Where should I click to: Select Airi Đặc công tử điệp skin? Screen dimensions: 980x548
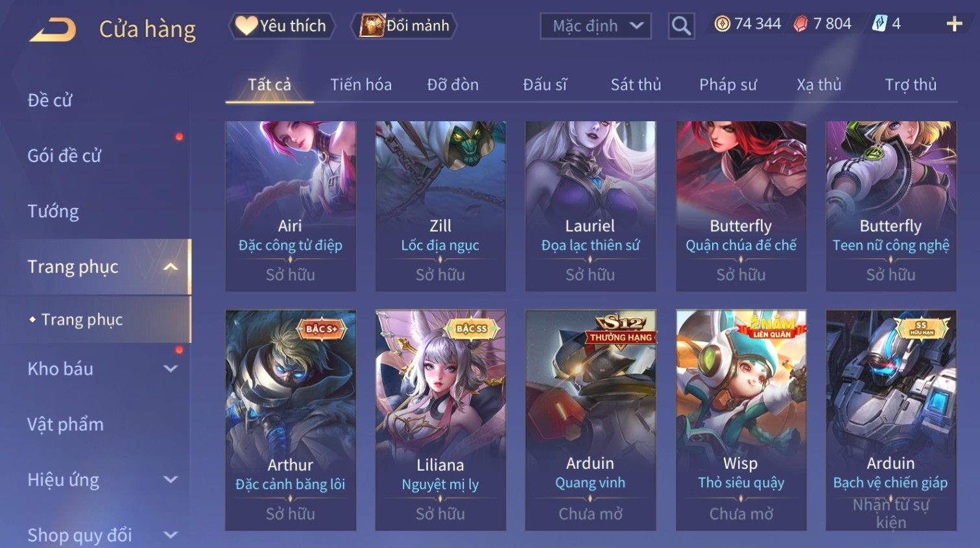(290, 206)
